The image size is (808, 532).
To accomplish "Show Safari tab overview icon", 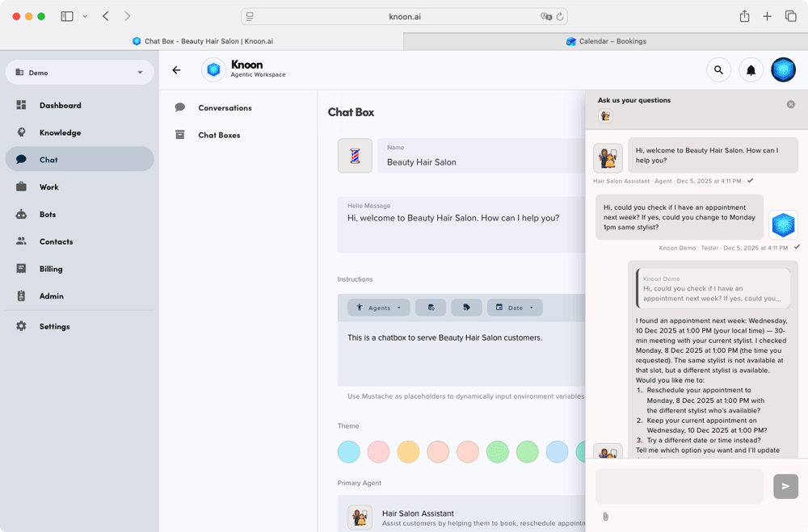I will pos(790,16).
